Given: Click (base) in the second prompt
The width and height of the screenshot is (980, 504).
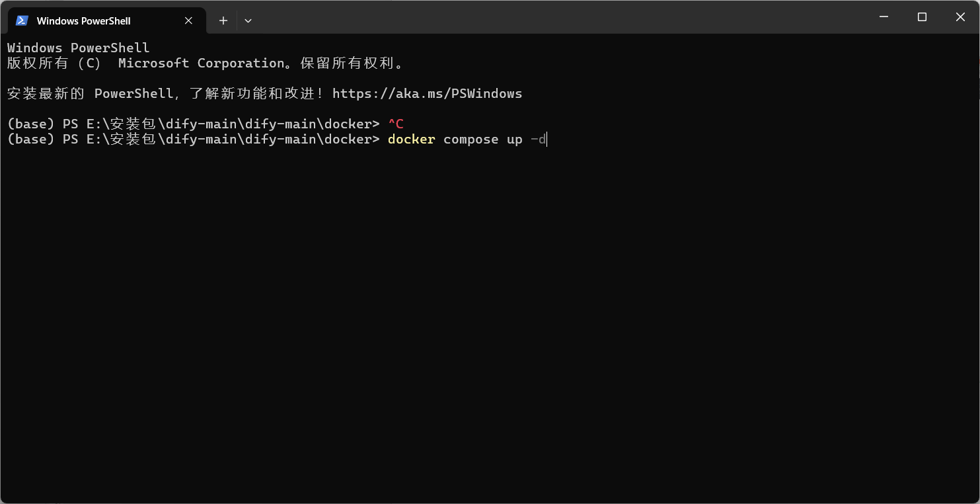Looking at the screenshot, I should 30,139.
